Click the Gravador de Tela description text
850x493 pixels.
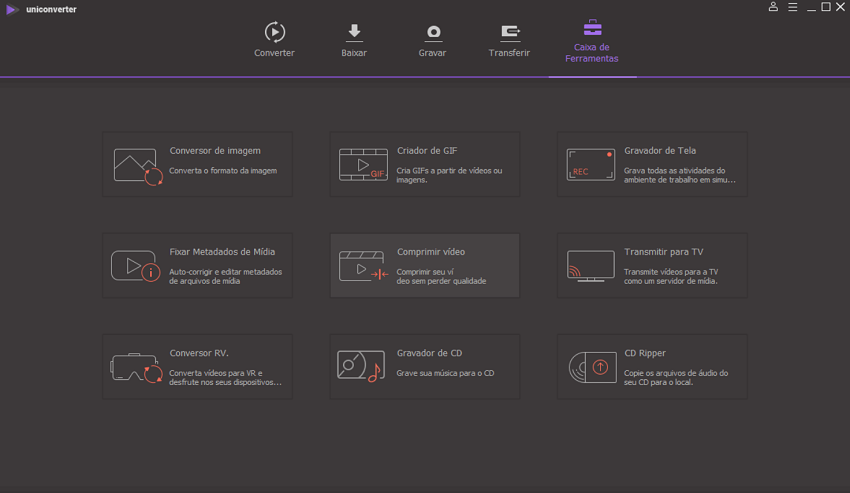pos(680,175)
